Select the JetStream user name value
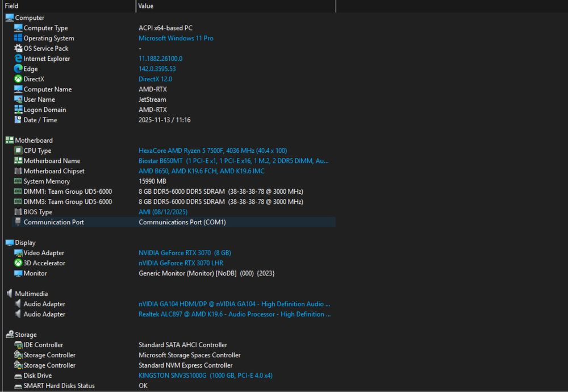The image size is (568, 392). [x=152, y=99]
